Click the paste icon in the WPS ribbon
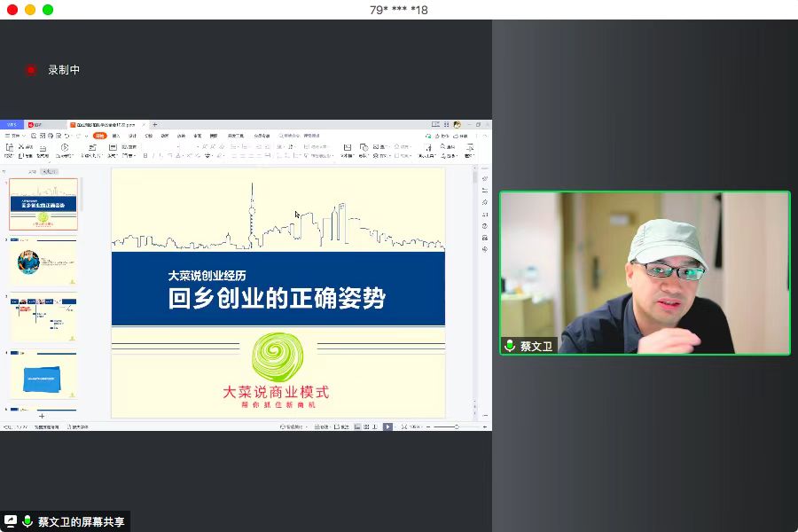 tap(9, 148)
